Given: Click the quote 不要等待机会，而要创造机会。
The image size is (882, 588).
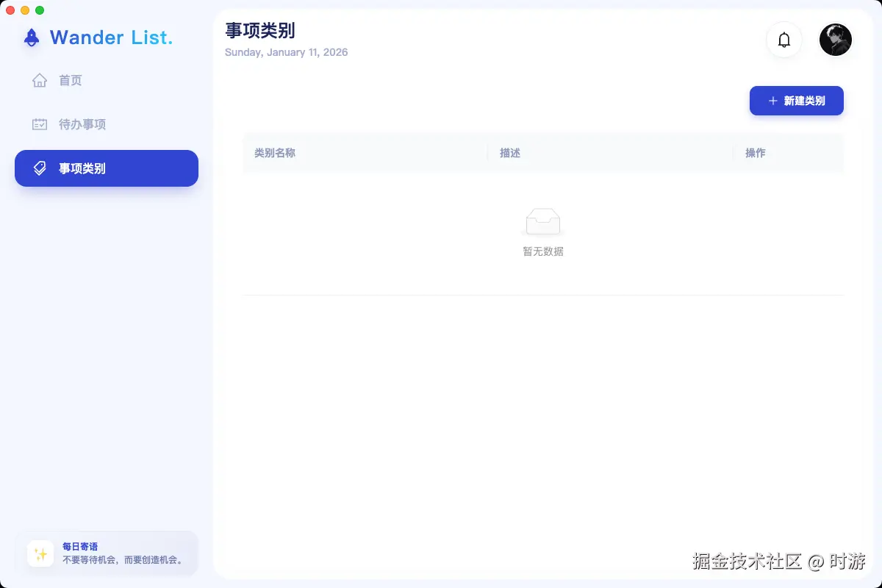Looking at the screenshot, I should [x=123, y=559].
